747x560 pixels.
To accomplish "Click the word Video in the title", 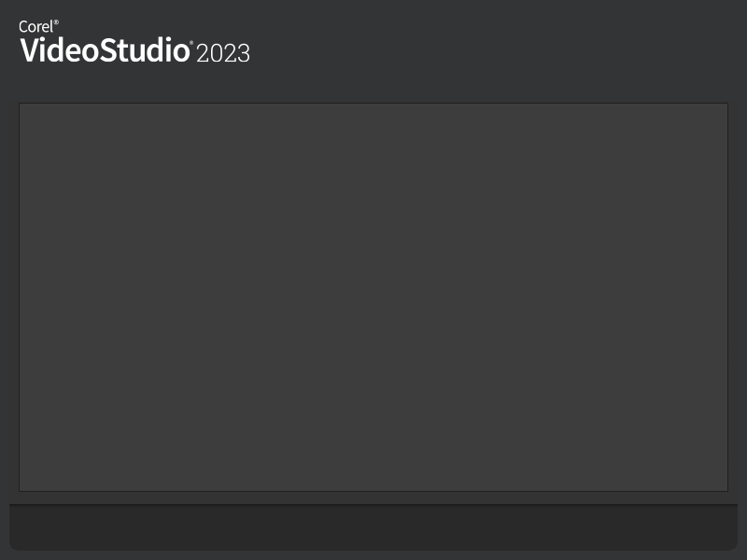I will click(x=61, y=50).
